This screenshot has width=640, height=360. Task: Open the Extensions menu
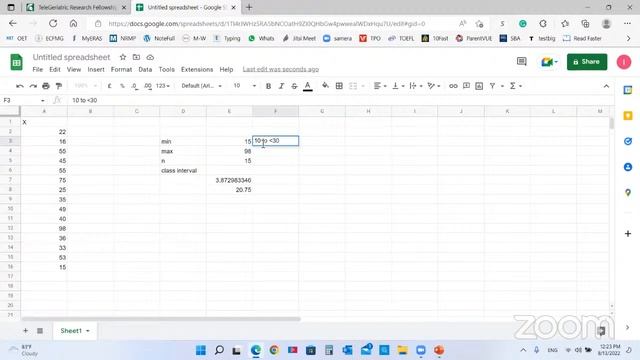(x=197, y=69)
